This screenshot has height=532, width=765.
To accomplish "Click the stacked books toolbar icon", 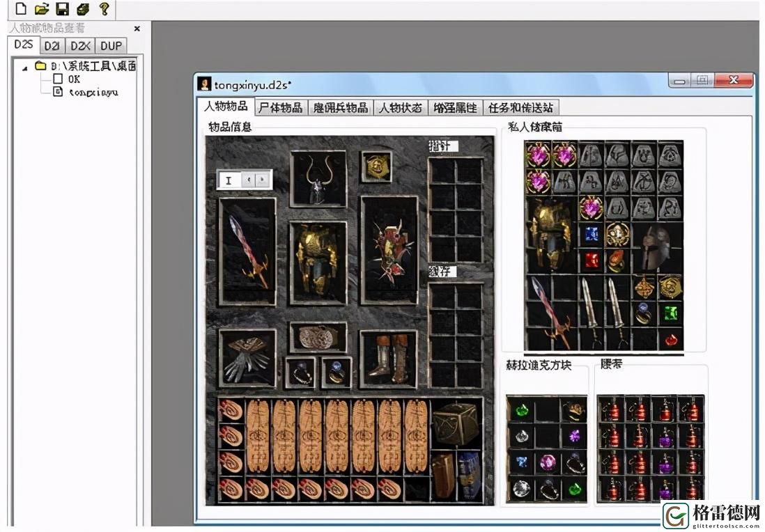I will pos(83,8).
